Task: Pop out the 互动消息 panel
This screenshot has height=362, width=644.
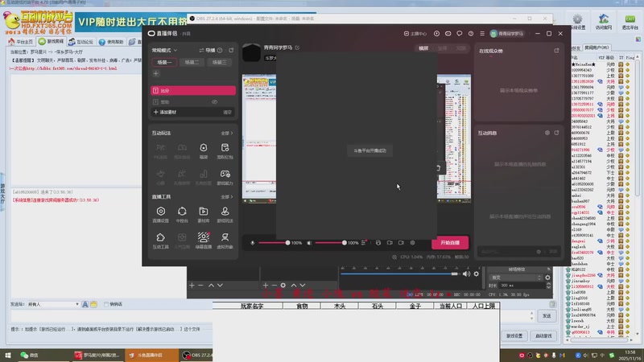Action: click(x=556, y=133)
